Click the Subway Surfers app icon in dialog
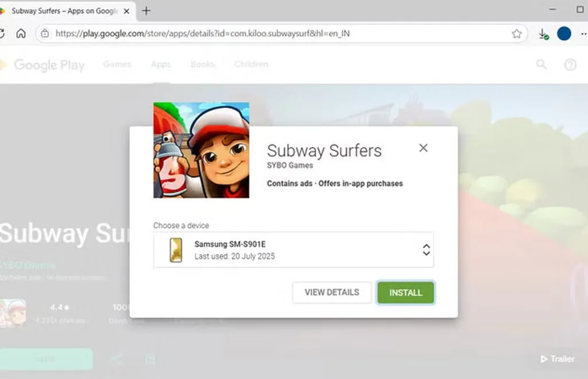 click(x=202, y=150)
